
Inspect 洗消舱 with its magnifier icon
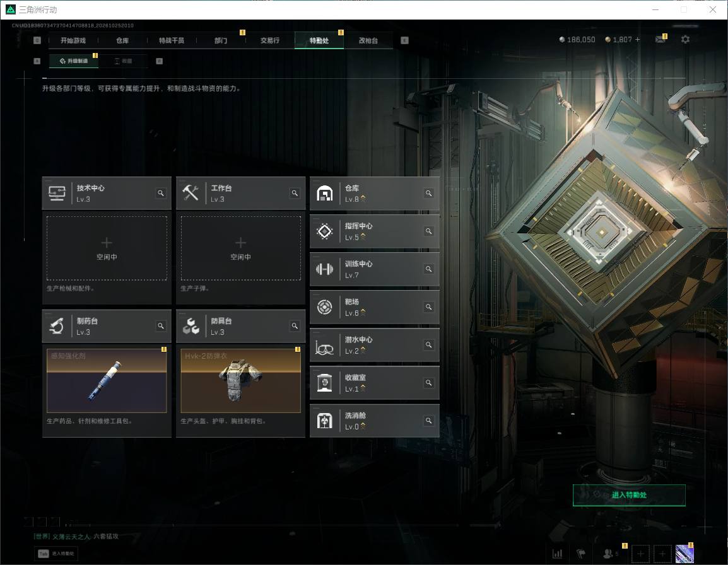[428, 421]
